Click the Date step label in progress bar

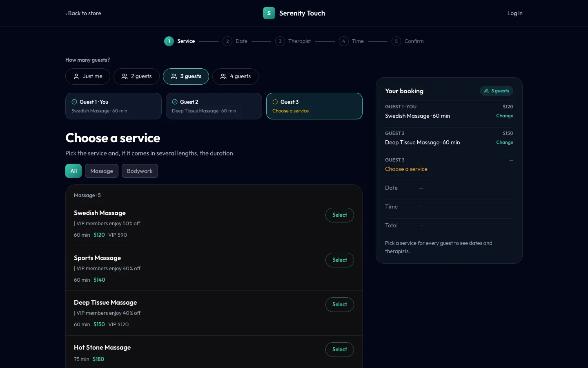[x=241, y=41]
